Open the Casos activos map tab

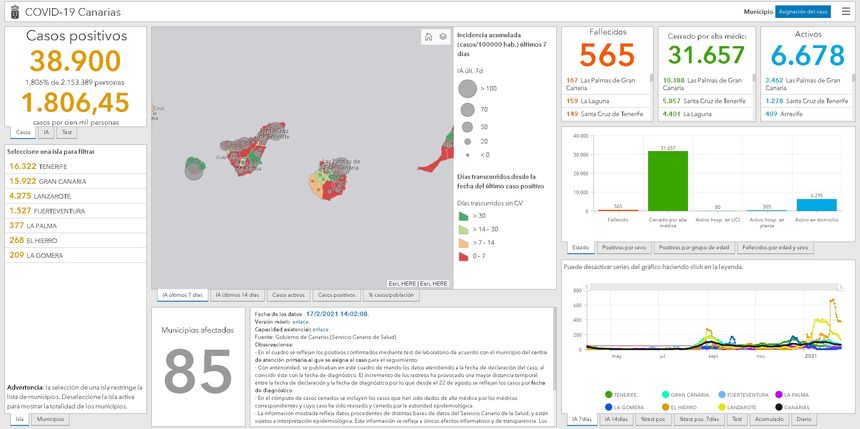click(288, 296)
